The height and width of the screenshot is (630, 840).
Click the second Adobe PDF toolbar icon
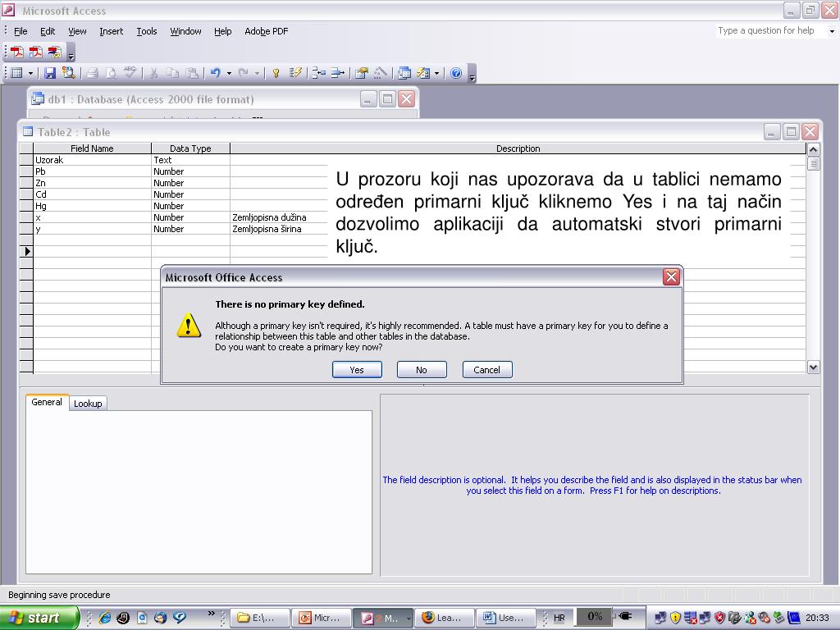36,52
